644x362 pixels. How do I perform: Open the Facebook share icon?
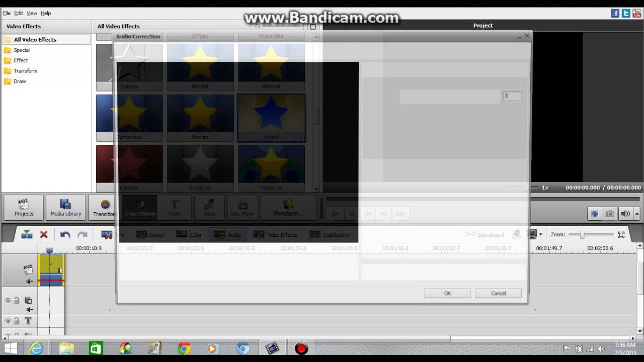click(x=615, y=14)
